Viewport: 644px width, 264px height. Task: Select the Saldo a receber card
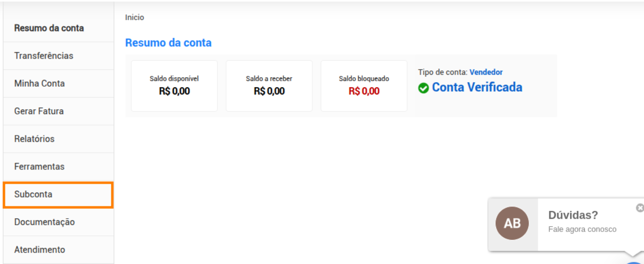pyautogui.click(x=269, y=86)
